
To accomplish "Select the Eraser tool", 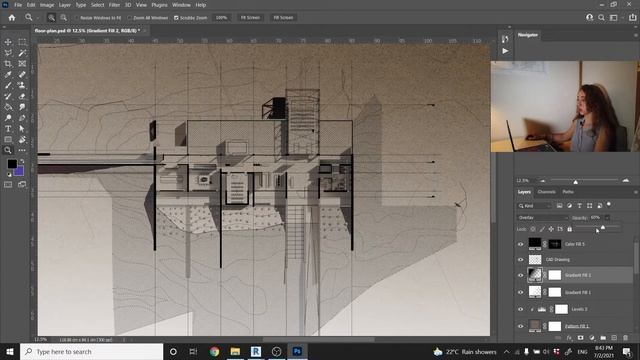I will click(22, 96).
